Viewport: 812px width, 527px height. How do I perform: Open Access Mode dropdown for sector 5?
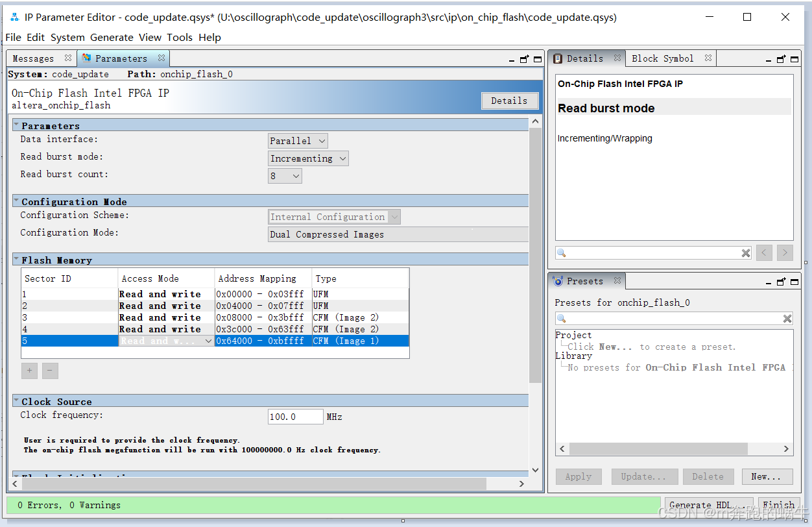pyautogui.click(x=208, y=340)
